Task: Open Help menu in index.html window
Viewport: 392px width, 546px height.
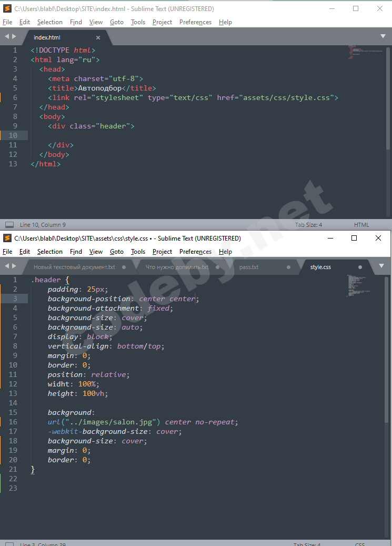Action: tap(225, 22)
